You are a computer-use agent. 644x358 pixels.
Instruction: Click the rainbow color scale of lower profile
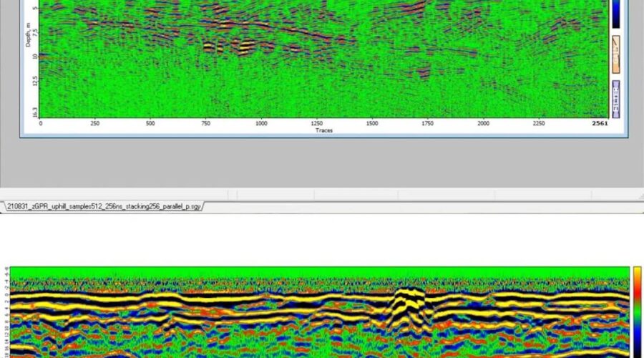637,311
